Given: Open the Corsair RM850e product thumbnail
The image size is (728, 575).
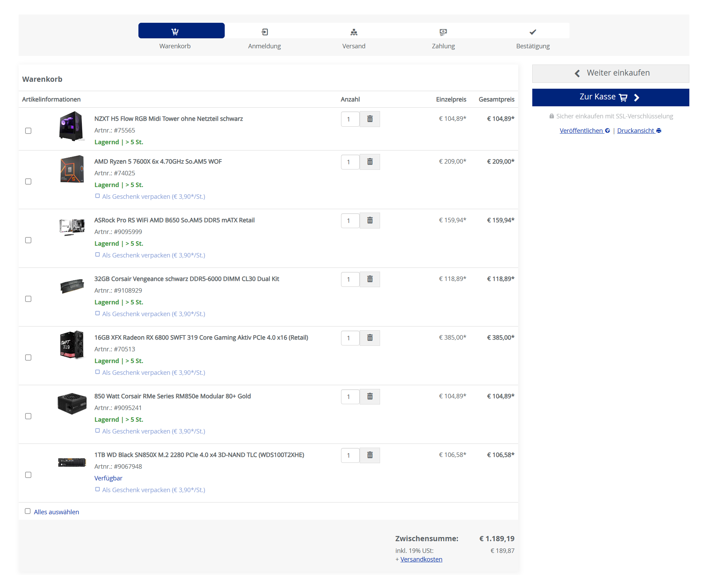Looking at the screenshot, I should point(72,403).
